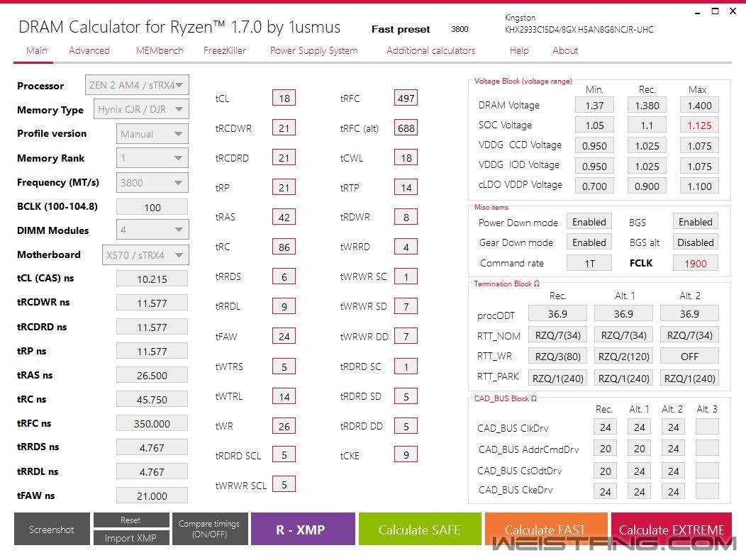This screenshot has height=560, width=746.
Task: Open the Help tab
Action: (x=519, y=50)
